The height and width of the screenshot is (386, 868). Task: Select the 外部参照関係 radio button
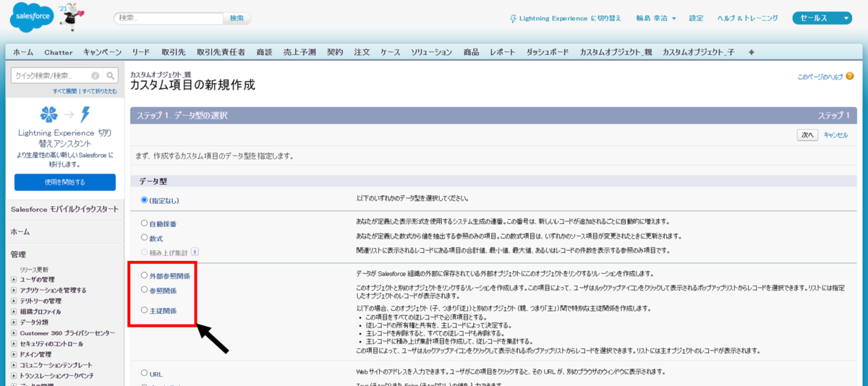144,275
